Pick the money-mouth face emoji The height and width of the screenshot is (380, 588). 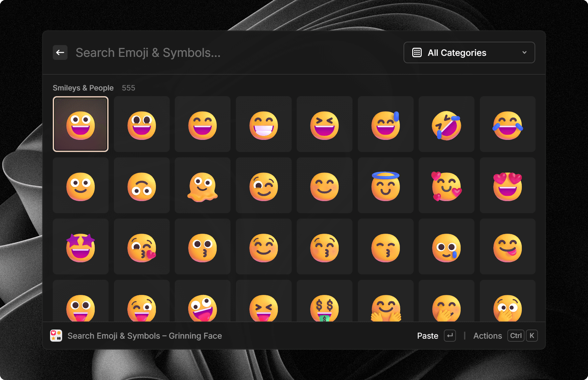[325, 307]
